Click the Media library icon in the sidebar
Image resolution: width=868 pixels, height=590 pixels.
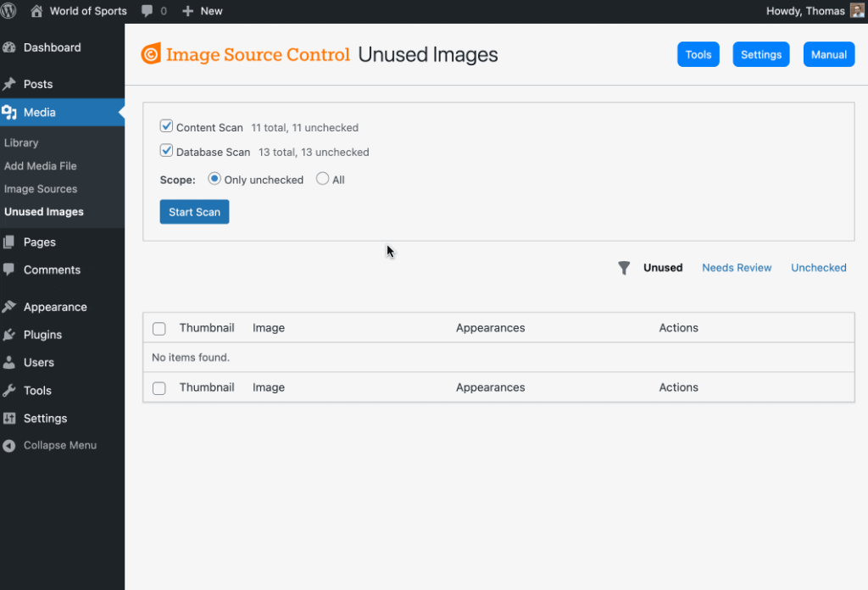[8, 112]
